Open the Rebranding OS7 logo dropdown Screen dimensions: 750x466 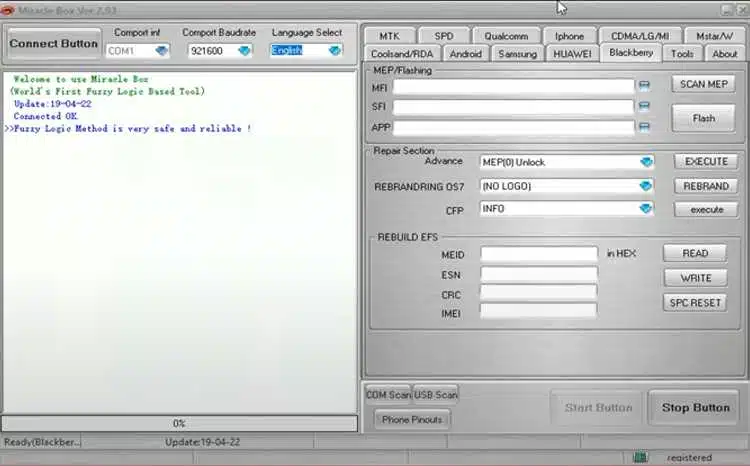(646, 186)
